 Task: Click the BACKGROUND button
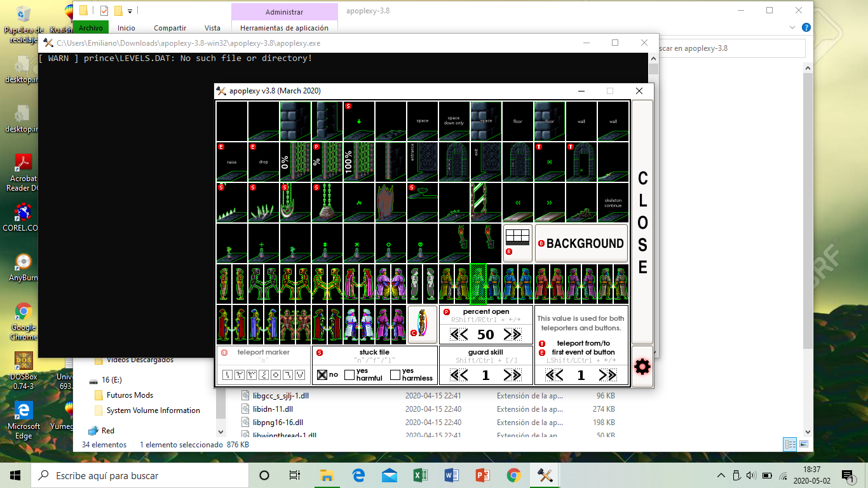[x=581, y=243]
